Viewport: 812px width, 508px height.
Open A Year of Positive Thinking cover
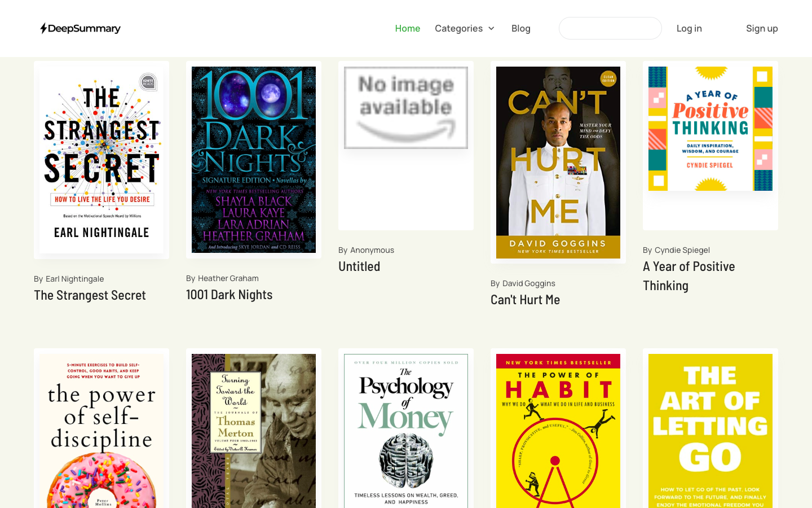(710, 129)
